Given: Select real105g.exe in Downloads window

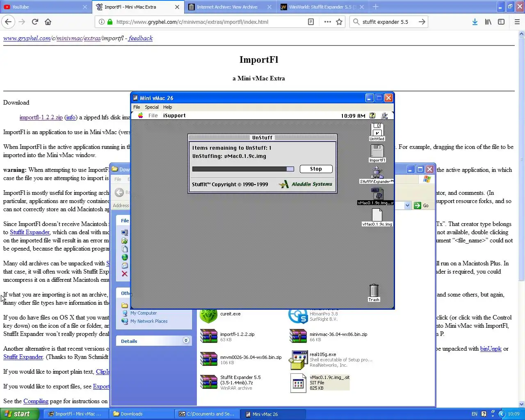Looking at the screenshot, I should (331, 360).
